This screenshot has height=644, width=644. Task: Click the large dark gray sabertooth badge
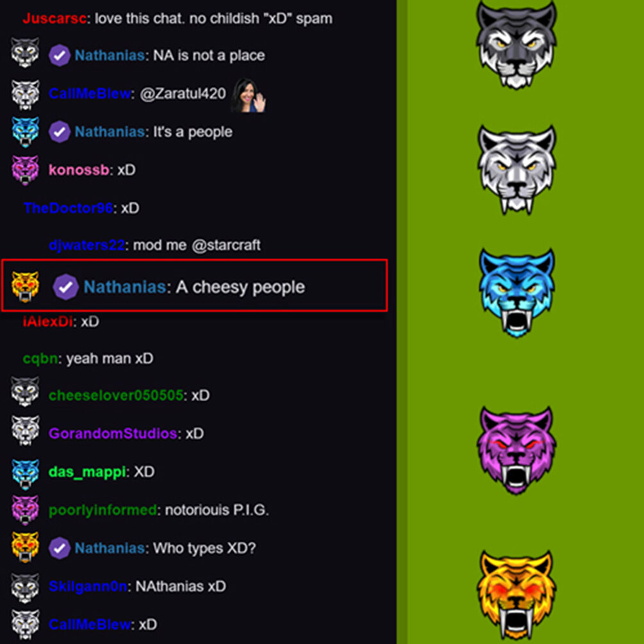[x=516, y=44]
